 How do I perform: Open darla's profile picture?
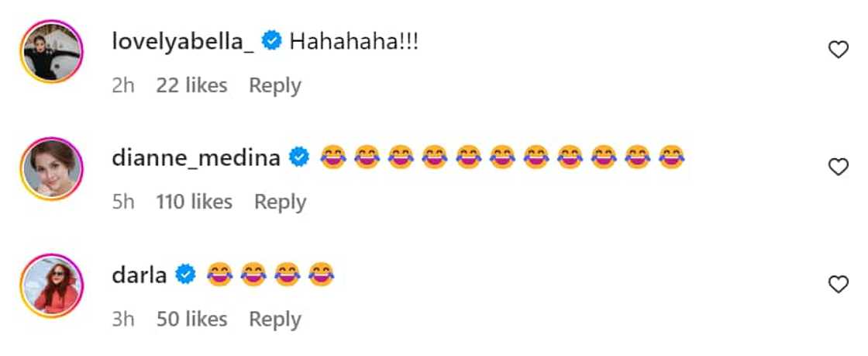point(51,285)
